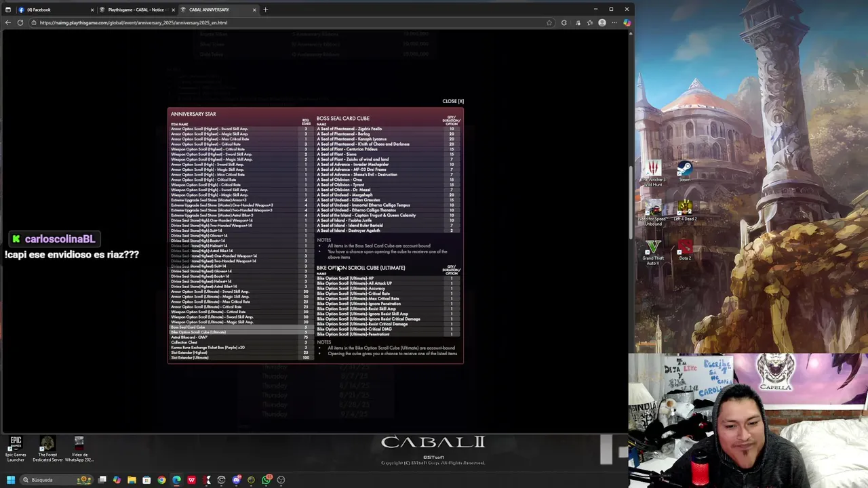Open Need for Speed Unbound shortcut

coord(653,212)
